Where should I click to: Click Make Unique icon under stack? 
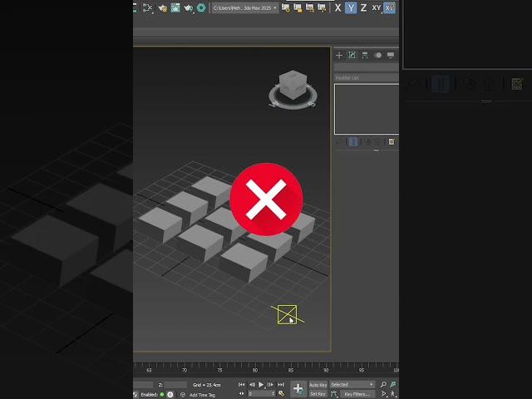367,142
